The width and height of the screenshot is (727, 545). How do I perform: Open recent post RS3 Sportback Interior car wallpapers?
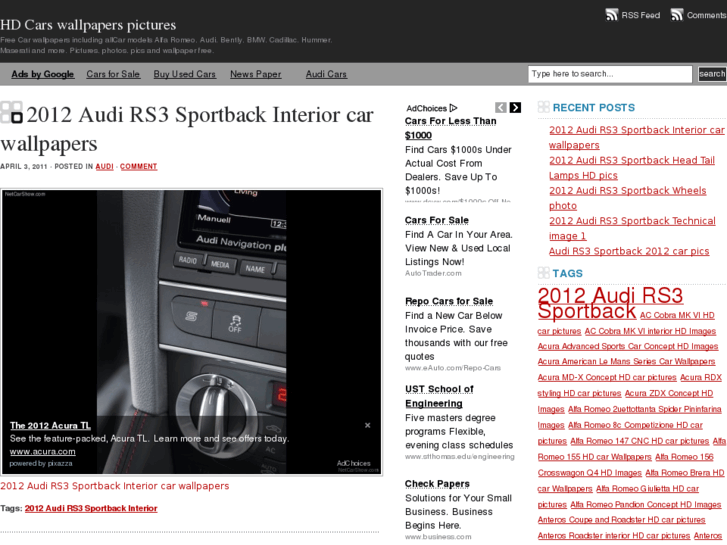pos(637,137)
